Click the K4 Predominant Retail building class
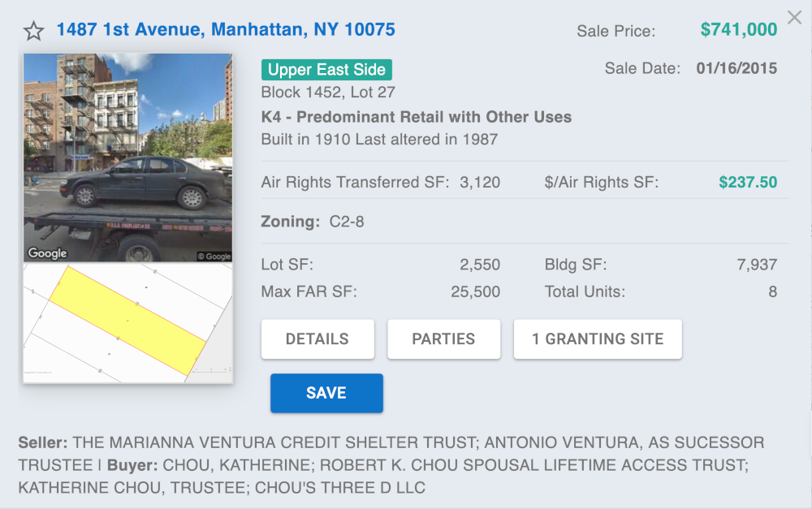The height and width of the screenshot is (509, 812). 417,117
